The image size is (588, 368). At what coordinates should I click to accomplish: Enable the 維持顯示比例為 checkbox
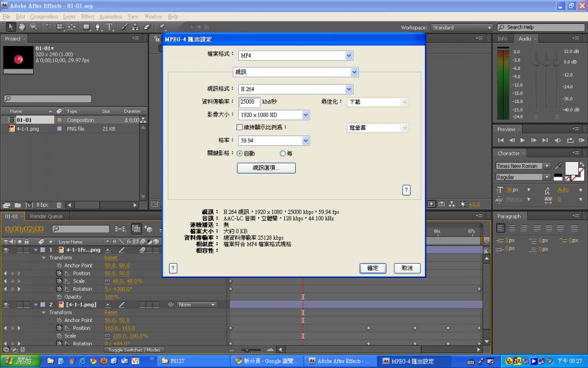(x=239, y=128)
